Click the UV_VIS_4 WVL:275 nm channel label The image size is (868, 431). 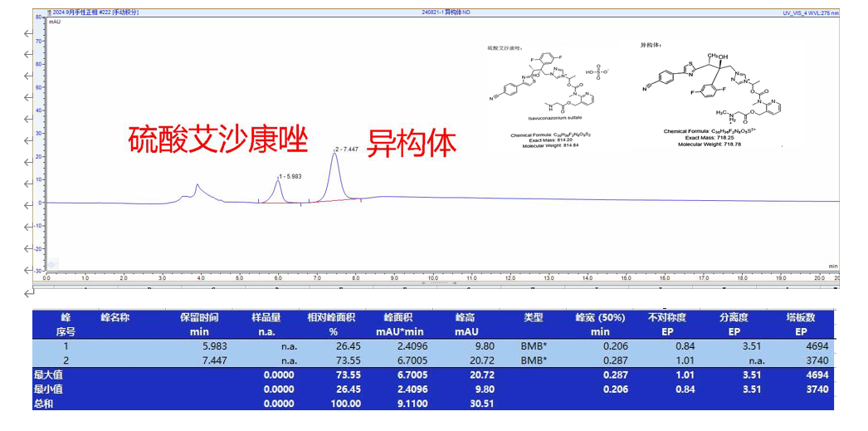(810, 12)
